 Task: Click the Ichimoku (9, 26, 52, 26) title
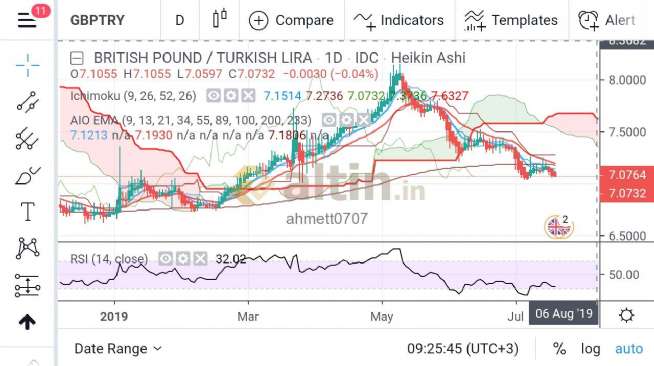point(133,96)
